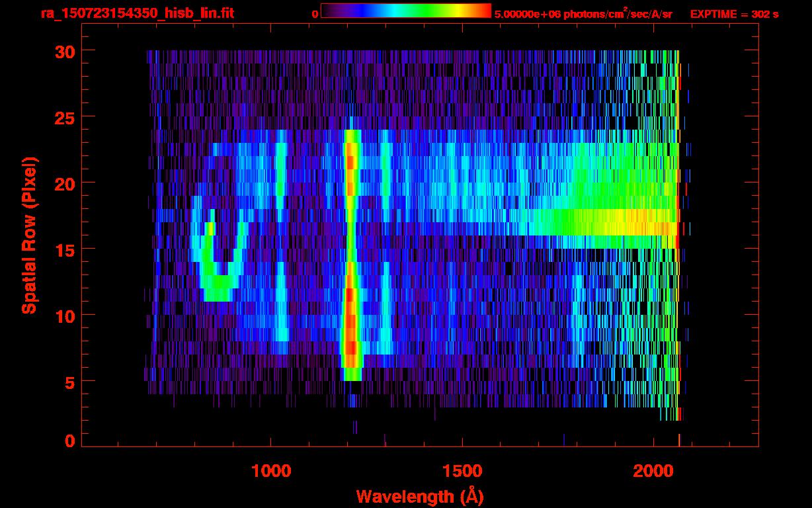Click the 0 label beside the color bar

coord(315,14)
